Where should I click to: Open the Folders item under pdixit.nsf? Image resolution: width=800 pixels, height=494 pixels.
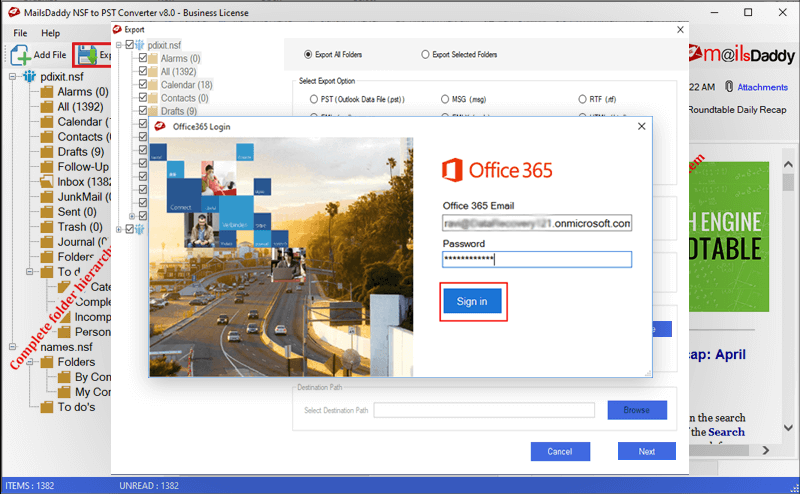76,257
